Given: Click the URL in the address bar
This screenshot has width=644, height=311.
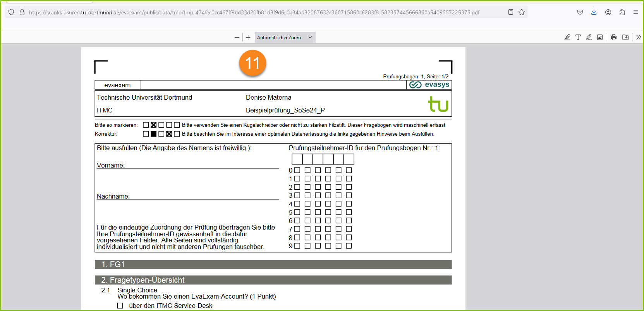Looking at the screenshot, I should point(254,12).
